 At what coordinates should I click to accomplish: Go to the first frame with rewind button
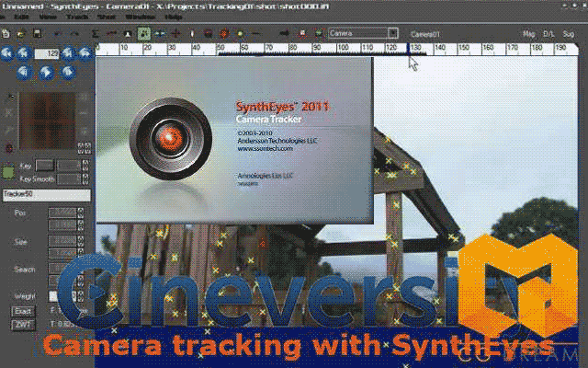tap(7, 53)
